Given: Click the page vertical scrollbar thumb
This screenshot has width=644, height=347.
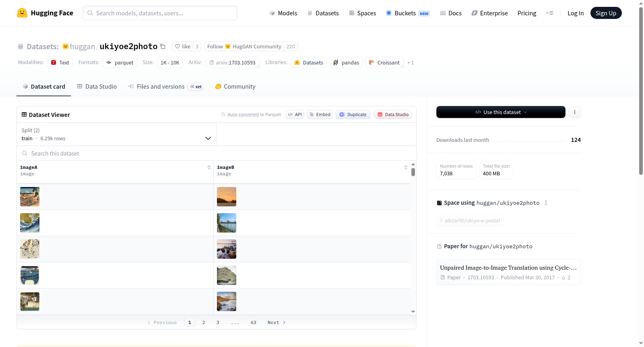Looking at the screenshot, I should [641, 91].
